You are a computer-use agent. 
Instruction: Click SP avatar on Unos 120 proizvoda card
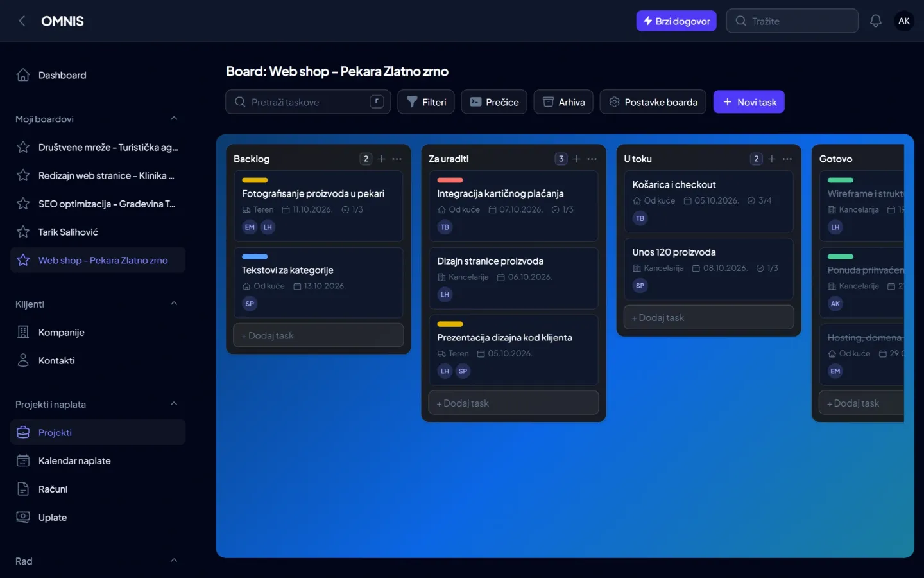pos(640,286)
